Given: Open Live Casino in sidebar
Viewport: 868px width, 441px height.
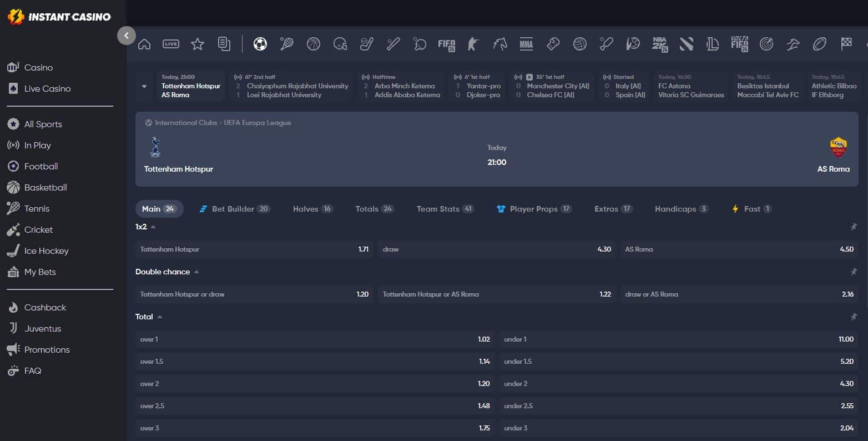Looking at the screenshot, I should [x=47, y=88].
